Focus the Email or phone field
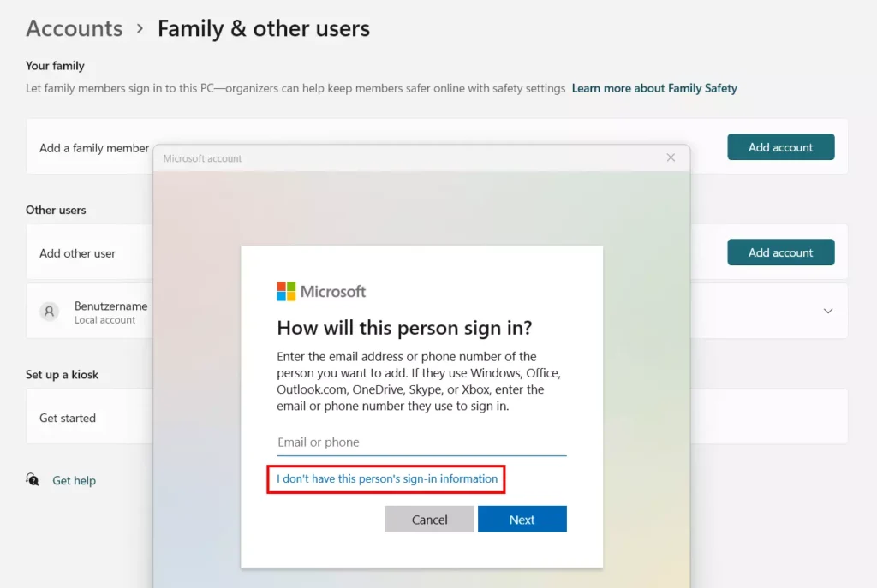The image size is (877, 588). 421,442
